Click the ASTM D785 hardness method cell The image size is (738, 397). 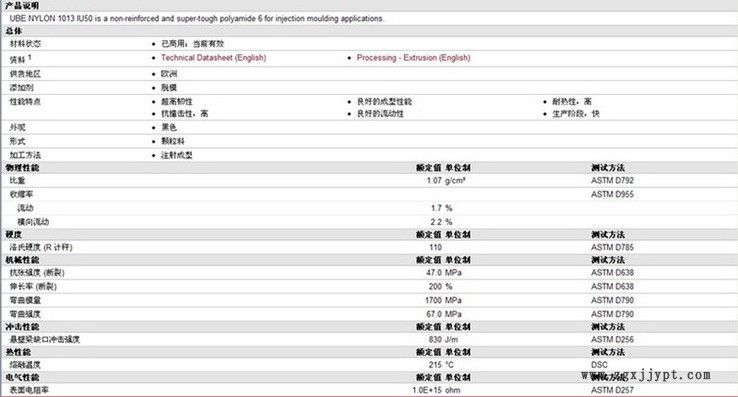[x=612, y=247]
